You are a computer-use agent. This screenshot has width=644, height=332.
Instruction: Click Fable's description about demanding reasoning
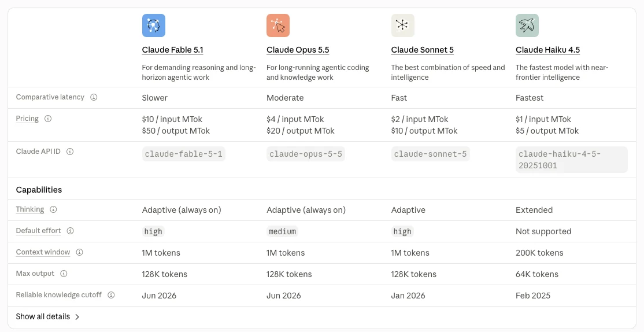(199, 72)
